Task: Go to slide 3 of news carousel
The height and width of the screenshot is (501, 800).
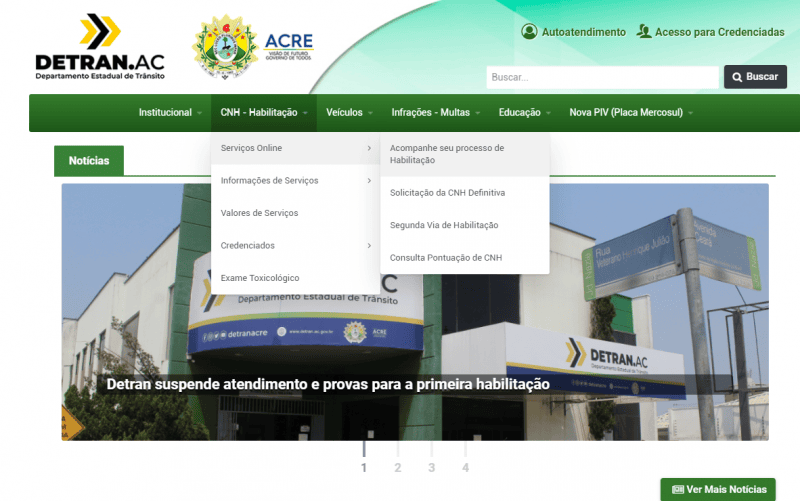Action: click(431, 466)
